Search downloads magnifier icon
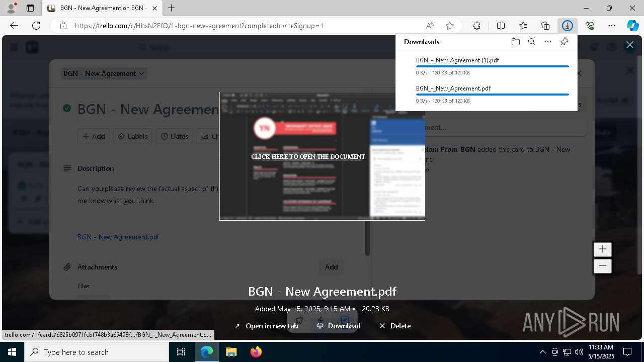Image resolution: width=644 pixels, height=362 pixels. [x=531, y=42]
